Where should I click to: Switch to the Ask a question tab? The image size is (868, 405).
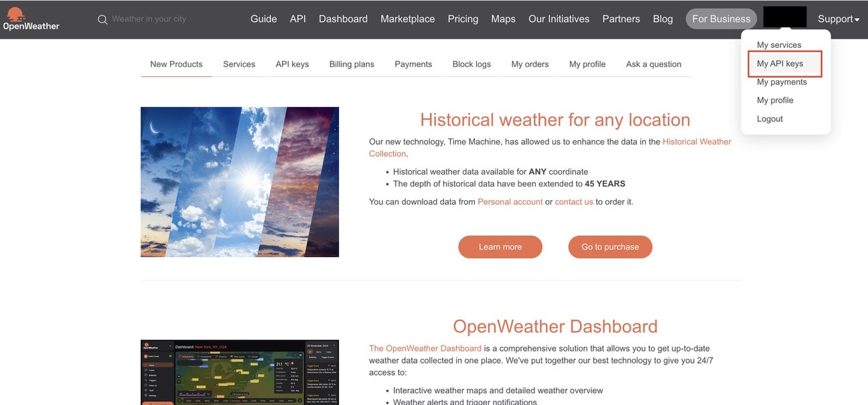[x=654, y=64]
